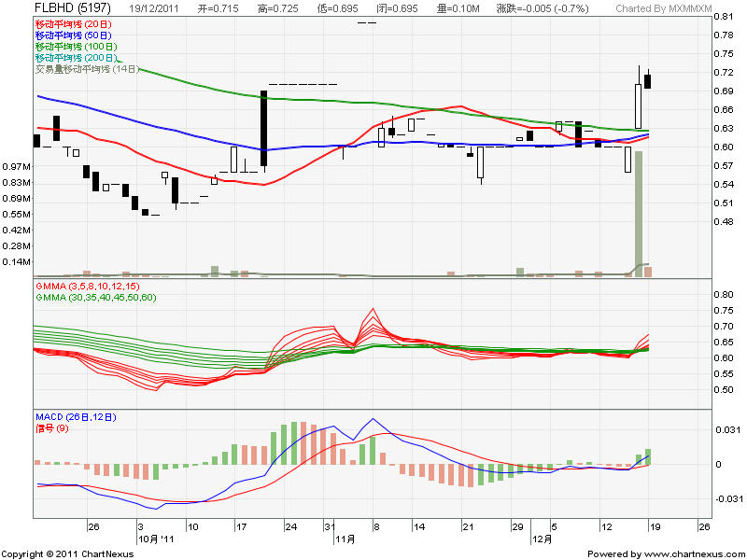Screen dimensions: 747x560
Task: Click the 信号 (9) signal line label
Action: coord(52,427)
